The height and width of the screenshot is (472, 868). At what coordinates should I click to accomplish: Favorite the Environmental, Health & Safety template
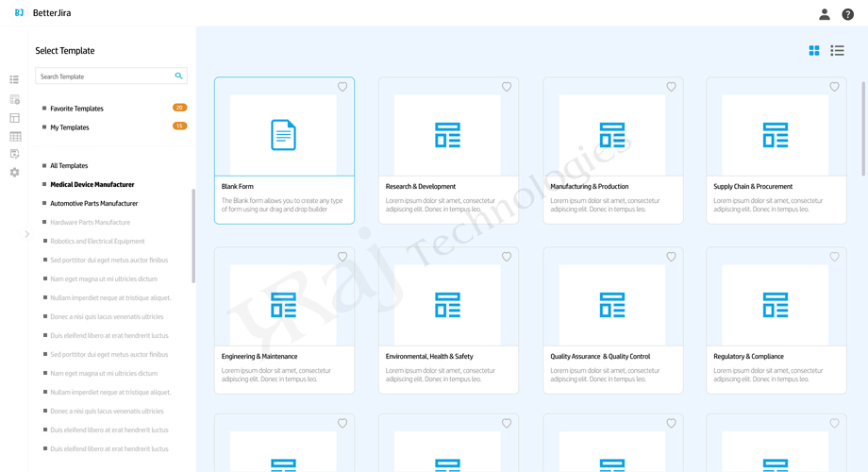[507, 257]
